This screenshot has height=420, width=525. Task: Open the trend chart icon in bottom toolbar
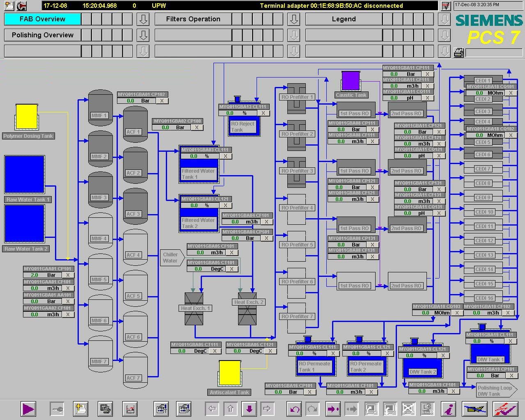coord(130,409)
